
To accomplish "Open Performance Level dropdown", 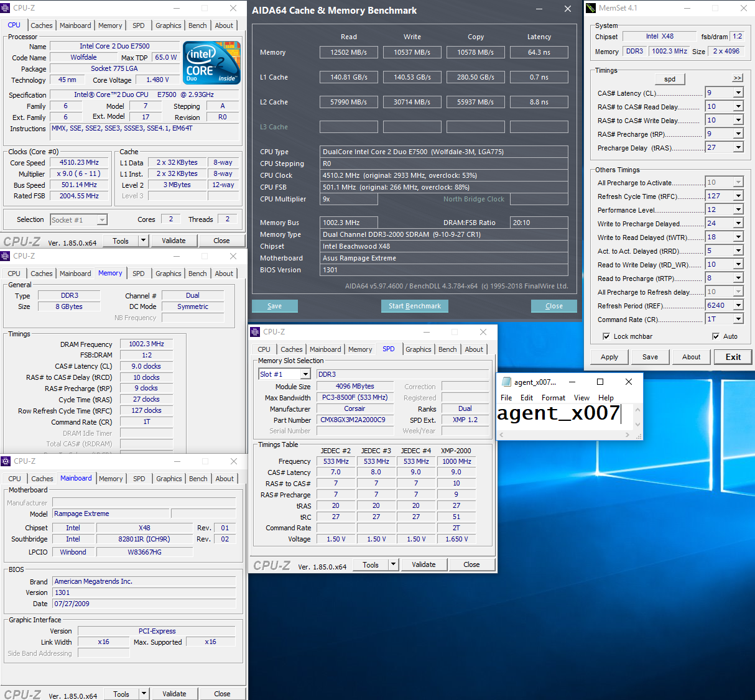I will [738, 210].
